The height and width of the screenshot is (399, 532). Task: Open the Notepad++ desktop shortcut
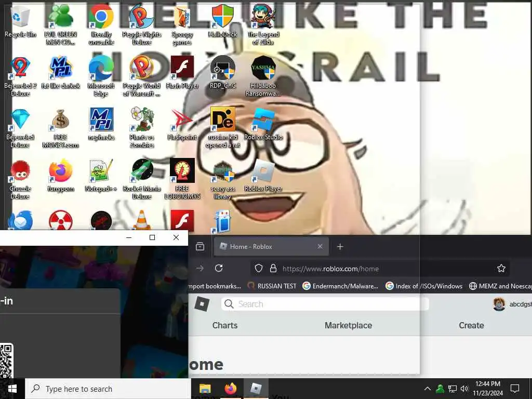pyautogui.click(x=101, y=176)
